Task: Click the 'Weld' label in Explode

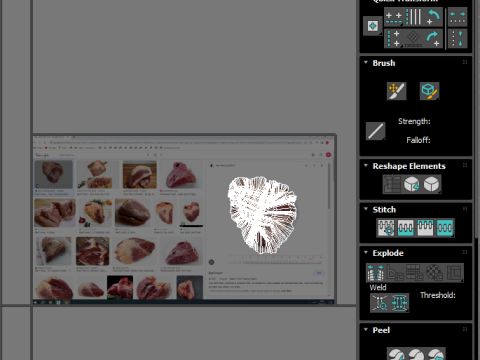Action: tap(378, 287)
